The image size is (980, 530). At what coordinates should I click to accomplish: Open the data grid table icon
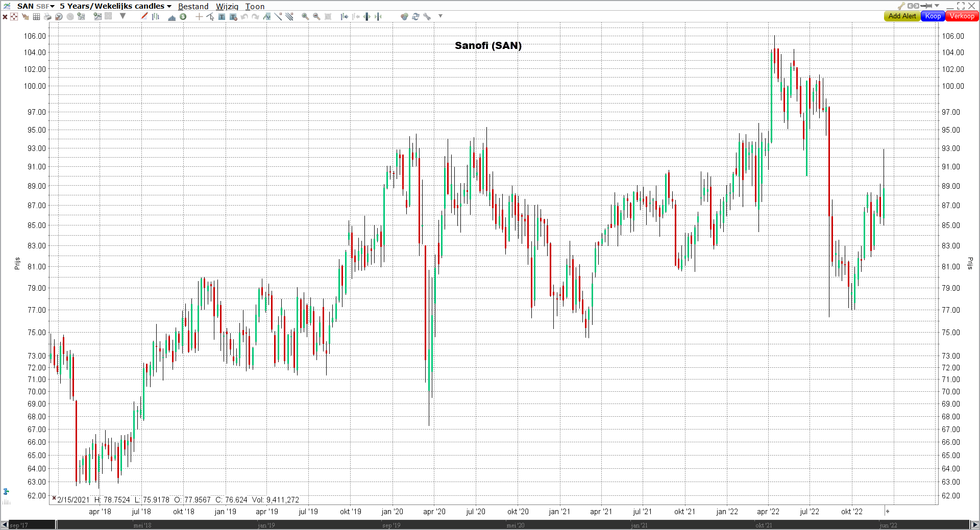(36, 17)
